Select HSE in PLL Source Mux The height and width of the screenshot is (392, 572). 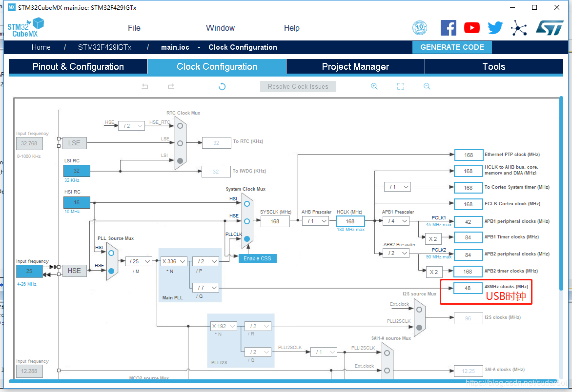[111, 271]
